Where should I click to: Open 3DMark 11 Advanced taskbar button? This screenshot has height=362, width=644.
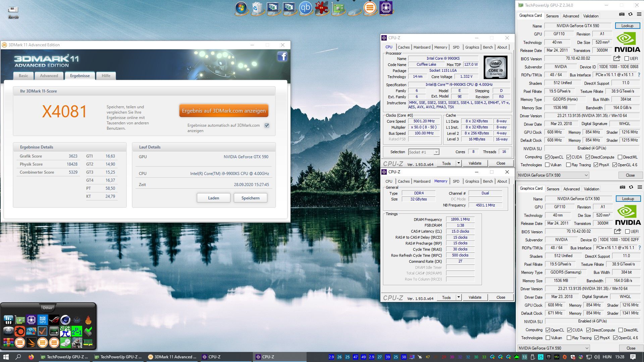(172, 357)
